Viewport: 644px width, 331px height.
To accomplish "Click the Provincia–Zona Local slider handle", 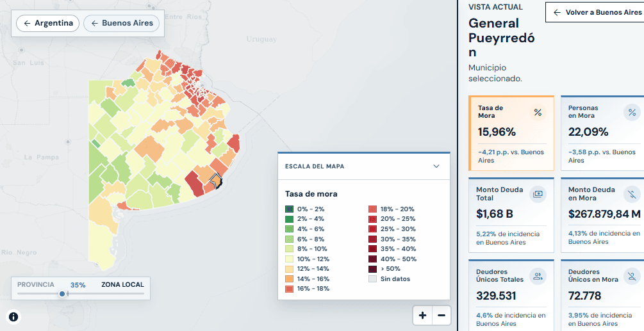I will [62, 294].
